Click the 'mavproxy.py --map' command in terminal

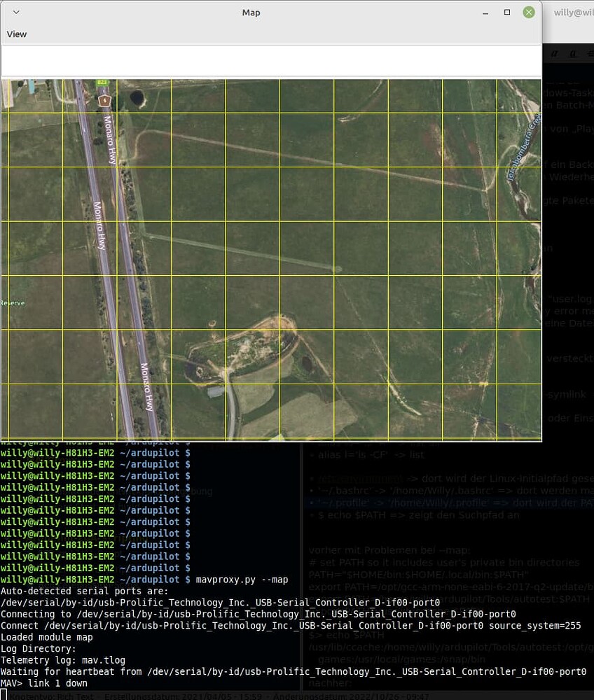point(241,580)
